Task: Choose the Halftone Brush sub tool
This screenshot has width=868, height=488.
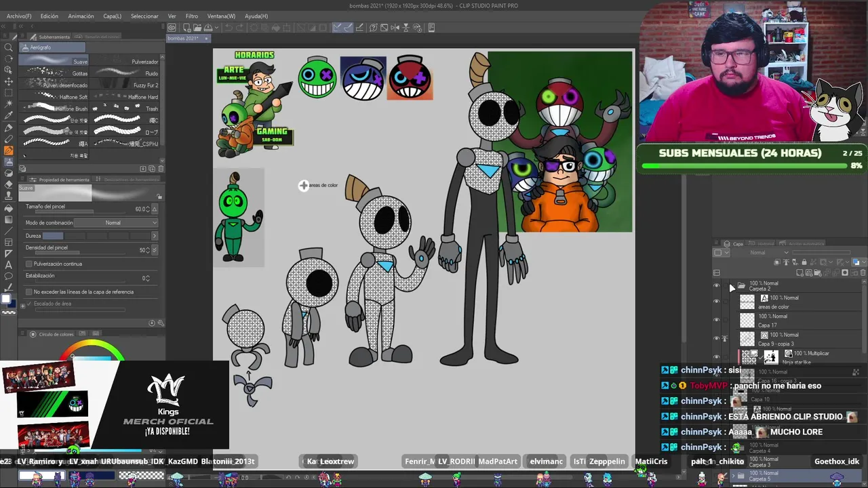Action: coord(55,108)
